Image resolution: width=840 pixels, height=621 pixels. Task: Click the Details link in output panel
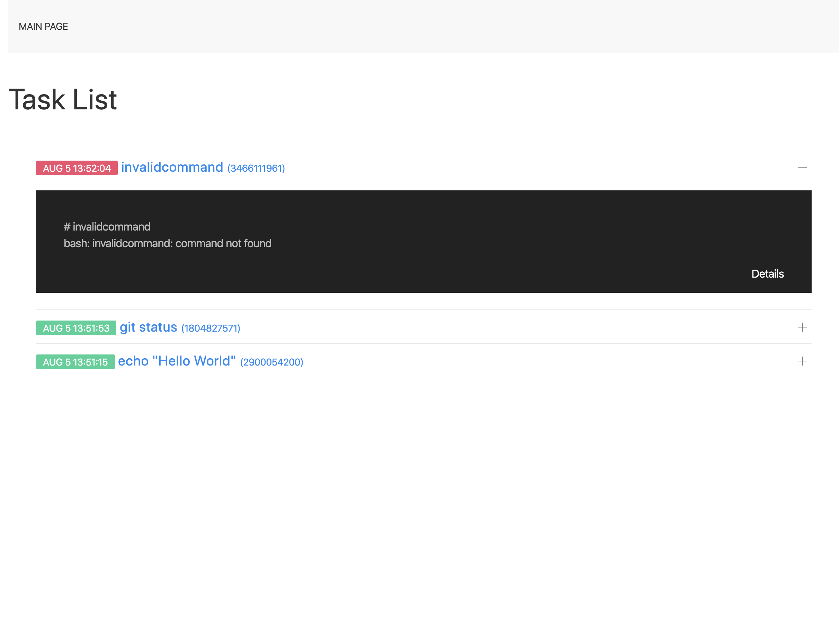[x=767, y=274]
